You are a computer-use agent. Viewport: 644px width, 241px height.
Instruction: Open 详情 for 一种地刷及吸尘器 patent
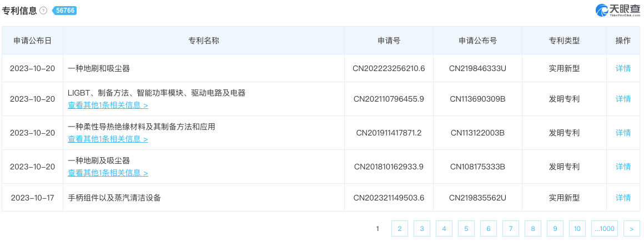(623, 167)
